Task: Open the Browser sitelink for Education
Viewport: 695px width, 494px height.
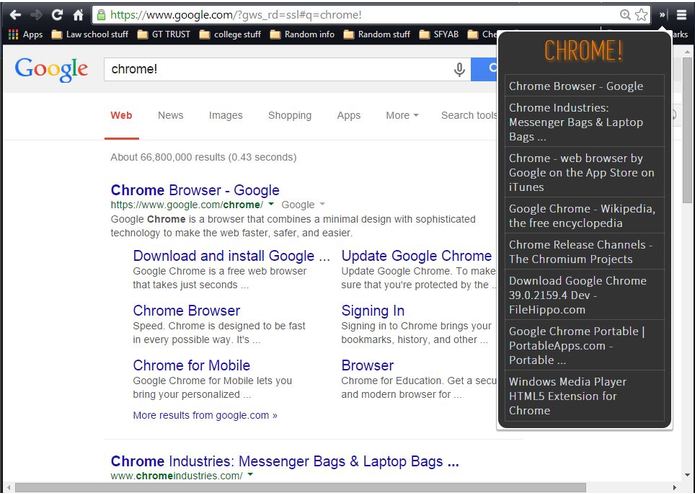Action: (367, 366)
